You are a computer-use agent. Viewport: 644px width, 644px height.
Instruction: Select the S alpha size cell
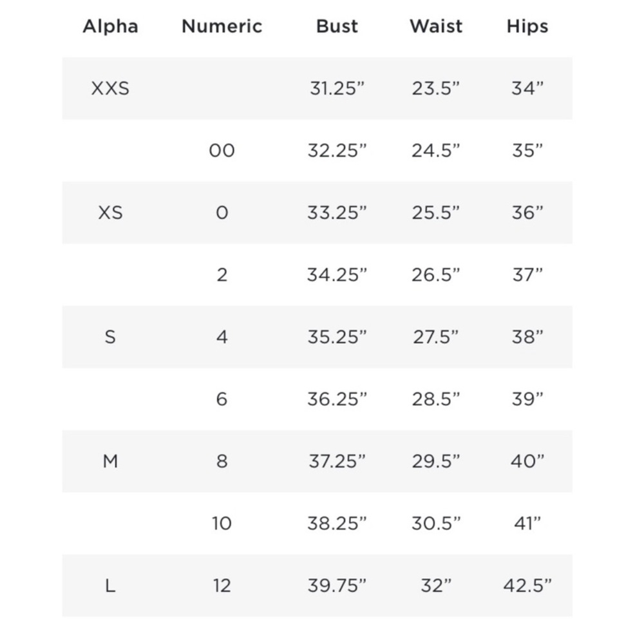click(x=110, y=337)
